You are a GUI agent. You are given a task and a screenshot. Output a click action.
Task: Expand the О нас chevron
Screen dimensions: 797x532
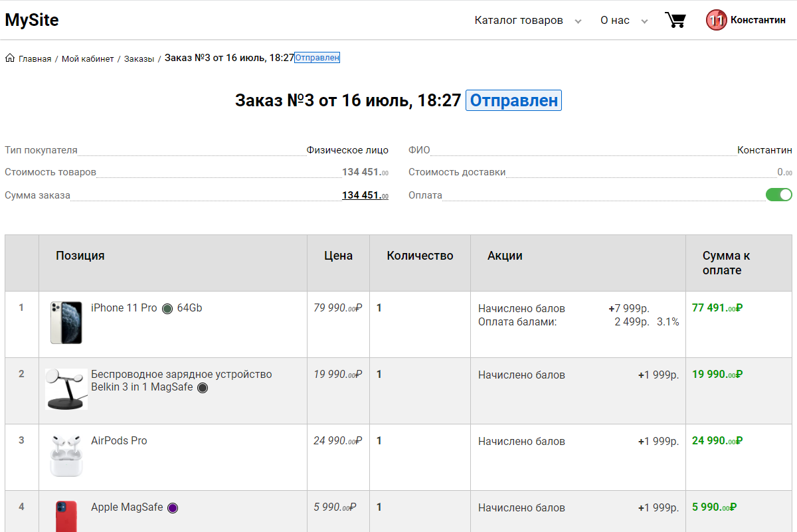click(x=644, y=21)
